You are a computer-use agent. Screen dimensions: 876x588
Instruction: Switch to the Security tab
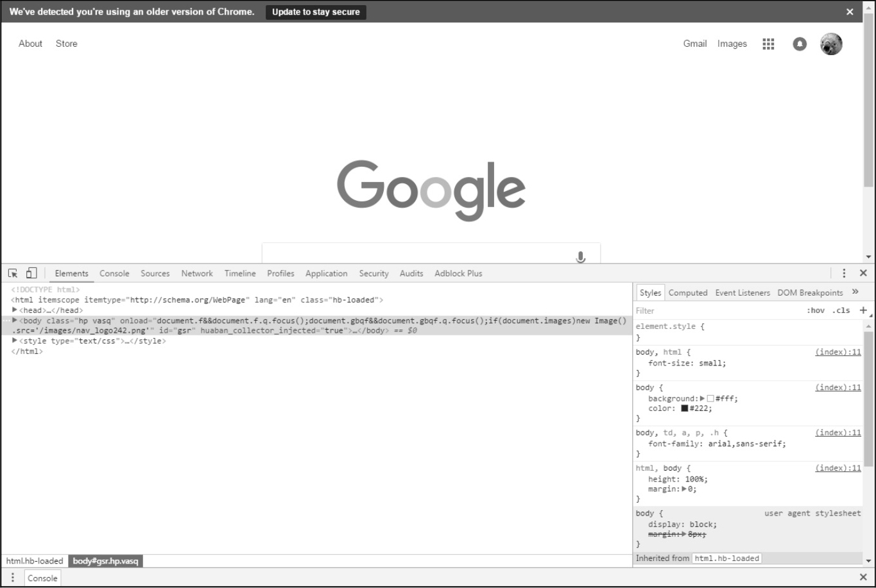(x=374, y=273)
